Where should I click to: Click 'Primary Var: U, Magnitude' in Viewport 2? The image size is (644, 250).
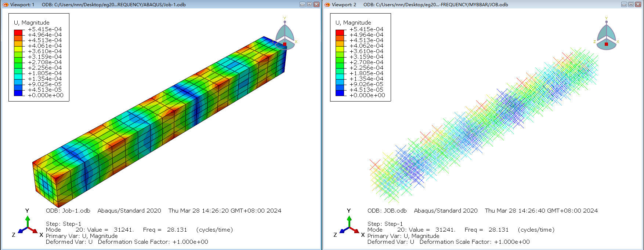tap(404, 236)
